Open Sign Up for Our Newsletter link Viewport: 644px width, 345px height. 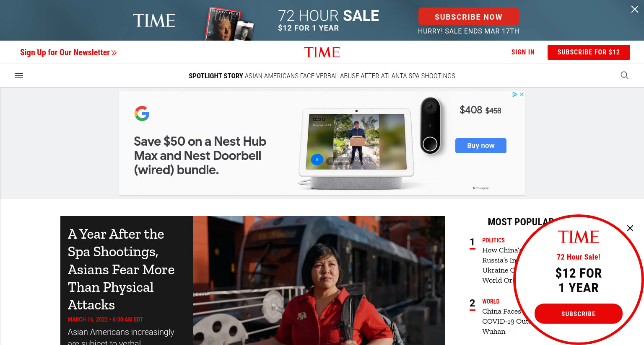(x=68, y=52)
